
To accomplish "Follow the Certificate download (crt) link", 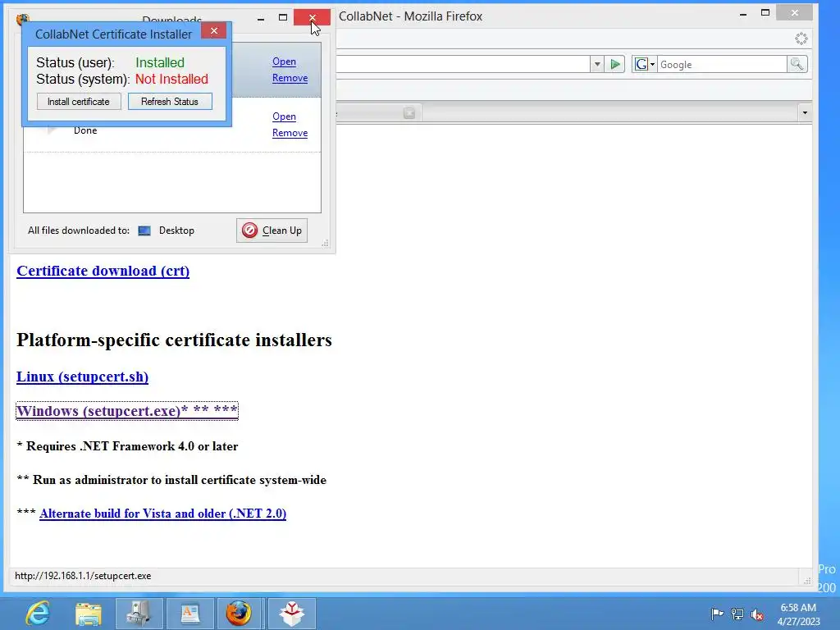I will point(103,271).
